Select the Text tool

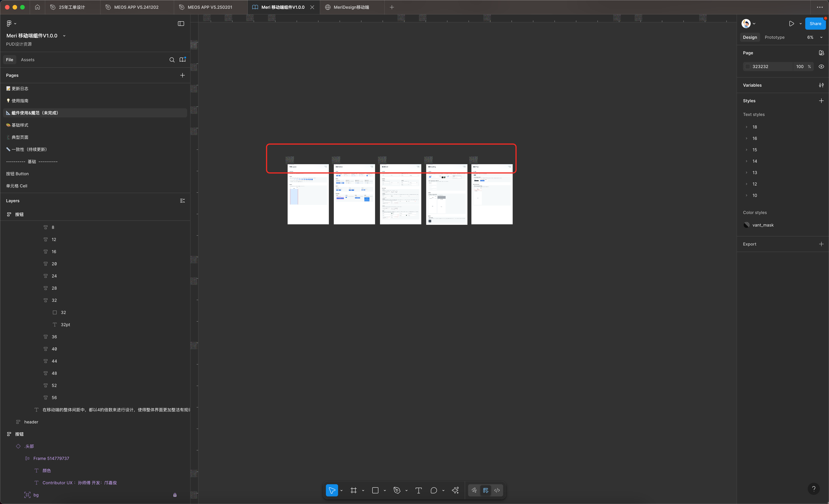click(418, 490)
